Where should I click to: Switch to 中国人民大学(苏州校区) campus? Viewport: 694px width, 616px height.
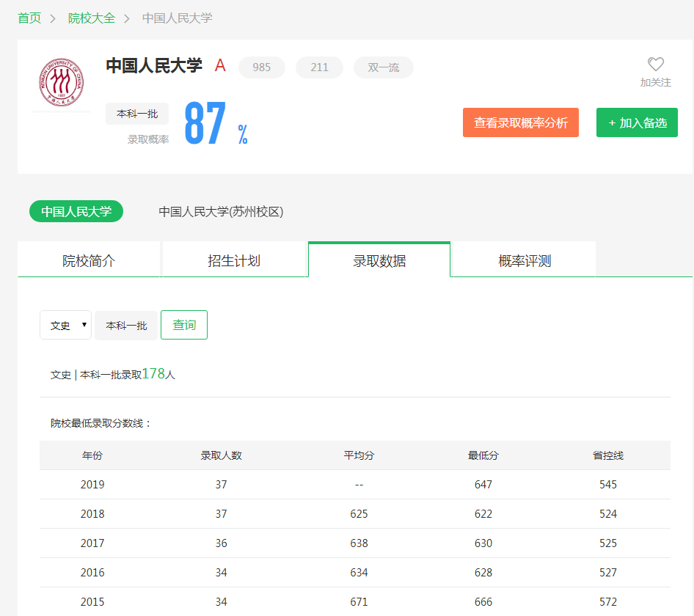click(x=221, y=211)
